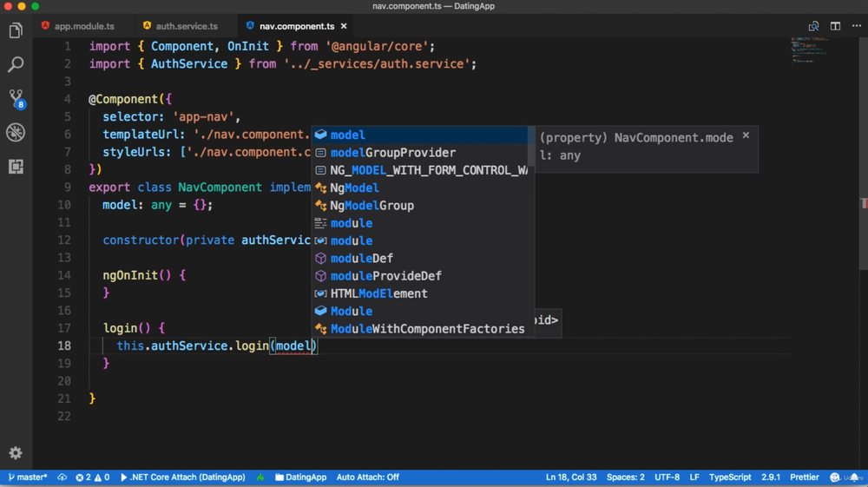
Task: Click the 'NavComponent' class name
Action: (220, 188)
